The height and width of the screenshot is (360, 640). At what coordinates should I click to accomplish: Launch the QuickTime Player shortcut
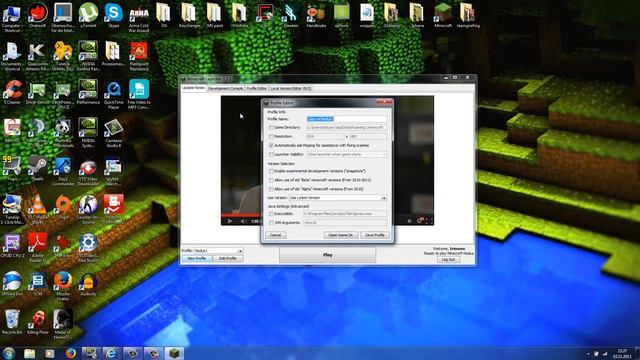[113, 95]
